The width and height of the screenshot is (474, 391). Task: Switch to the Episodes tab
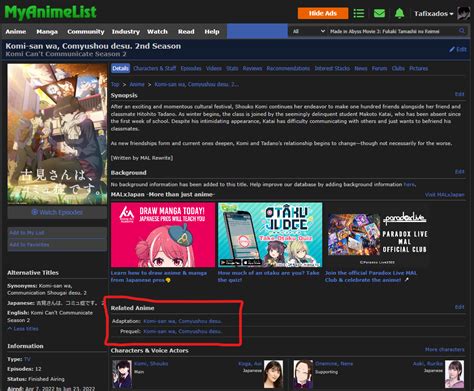[x=191, y=68]
